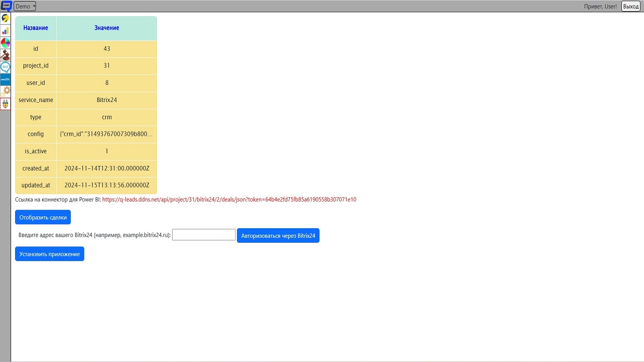Screen dimensions: 644x362
Task: Open the bar chart analytics sidebar icon
Action: 6,31
